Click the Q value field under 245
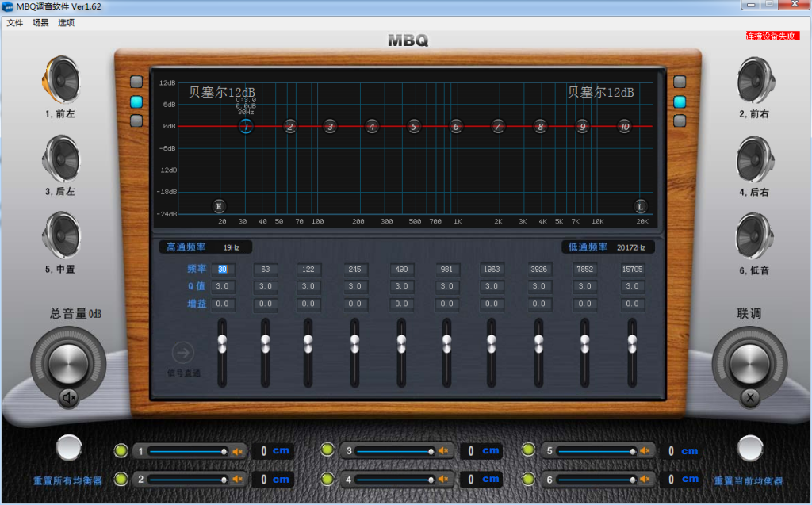Screen dimensions: 812x505 (x=354, y=286)
